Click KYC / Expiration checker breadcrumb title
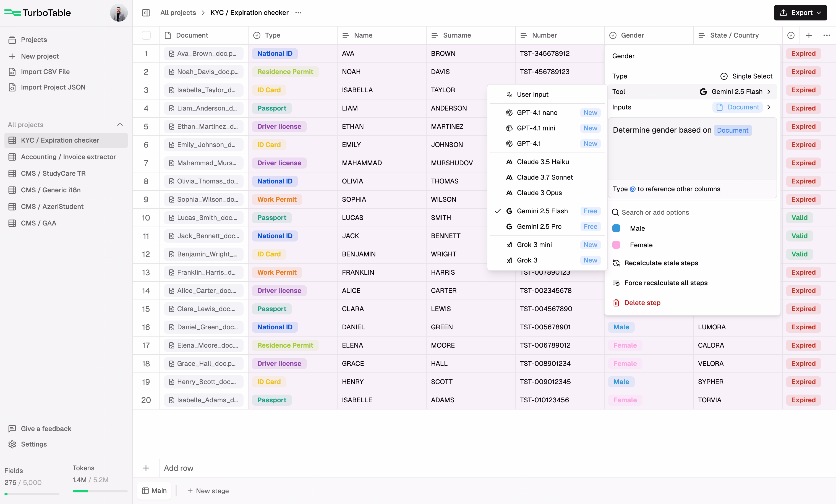The width and height of the screenshot is (836, 504). coord(249,12)
